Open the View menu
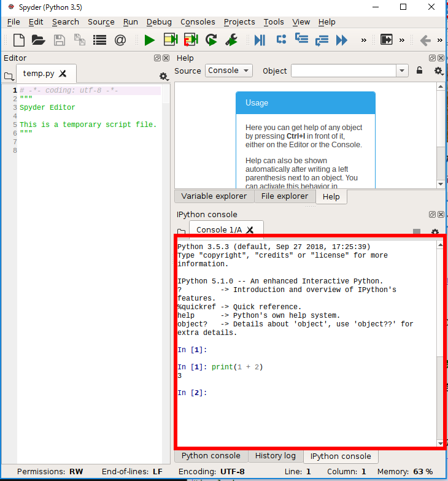Screen dimensions: 448x481 coord(301,22)
